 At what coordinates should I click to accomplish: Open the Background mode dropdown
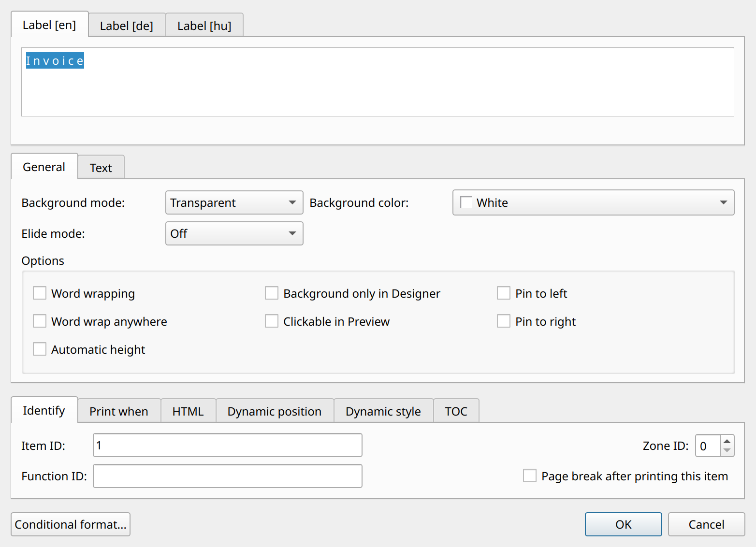coord(234,202)
